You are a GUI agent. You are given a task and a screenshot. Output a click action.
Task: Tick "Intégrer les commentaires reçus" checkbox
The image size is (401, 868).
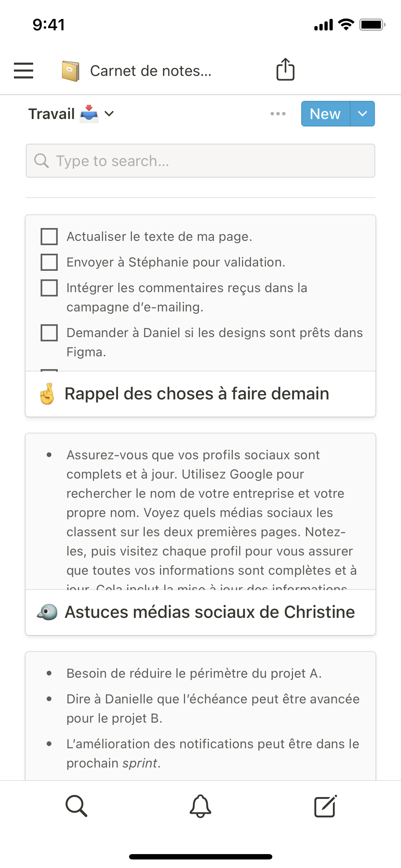(49, 288)
